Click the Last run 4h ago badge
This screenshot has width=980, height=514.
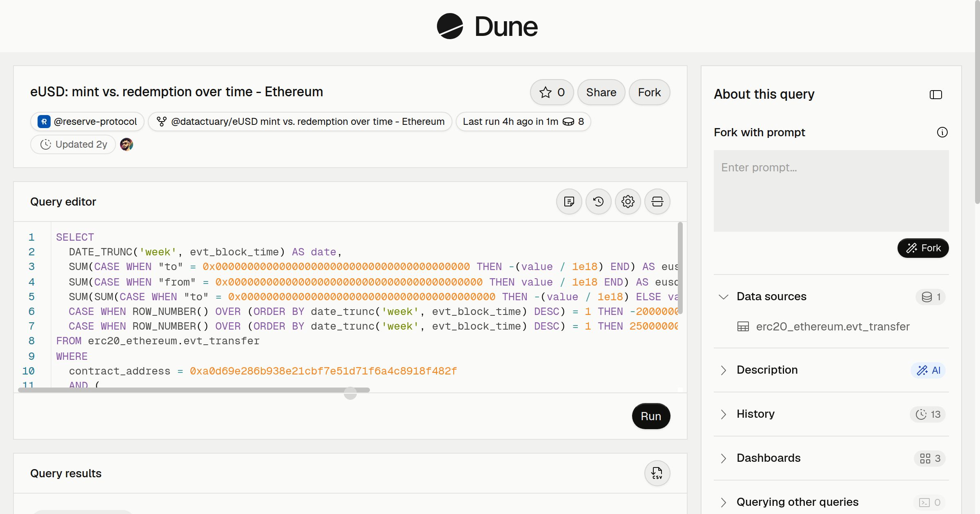pos(523,122)
